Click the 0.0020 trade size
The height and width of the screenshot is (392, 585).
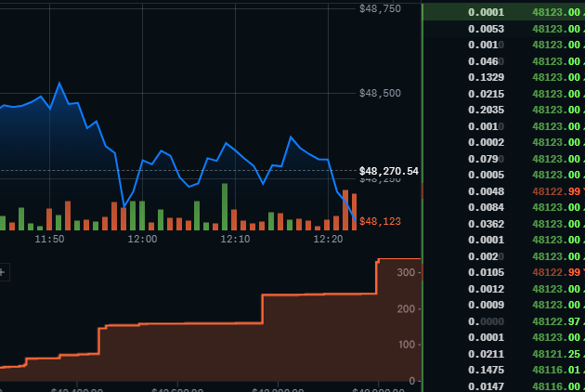(x=487, y=256)
